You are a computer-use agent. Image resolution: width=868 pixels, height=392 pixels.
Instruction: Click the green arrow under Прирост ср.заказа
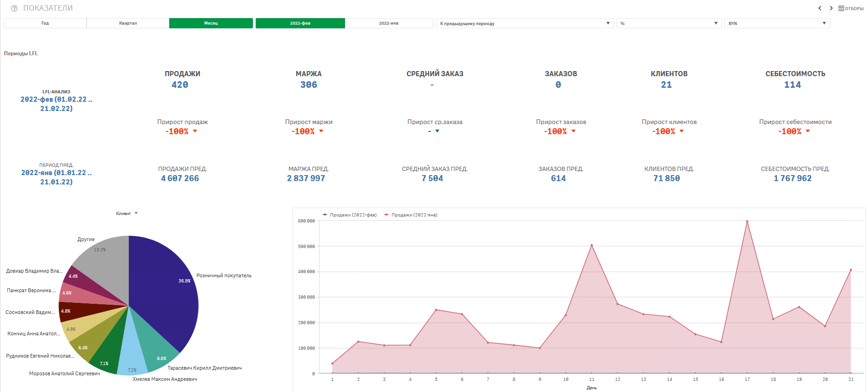click(437, 131)
